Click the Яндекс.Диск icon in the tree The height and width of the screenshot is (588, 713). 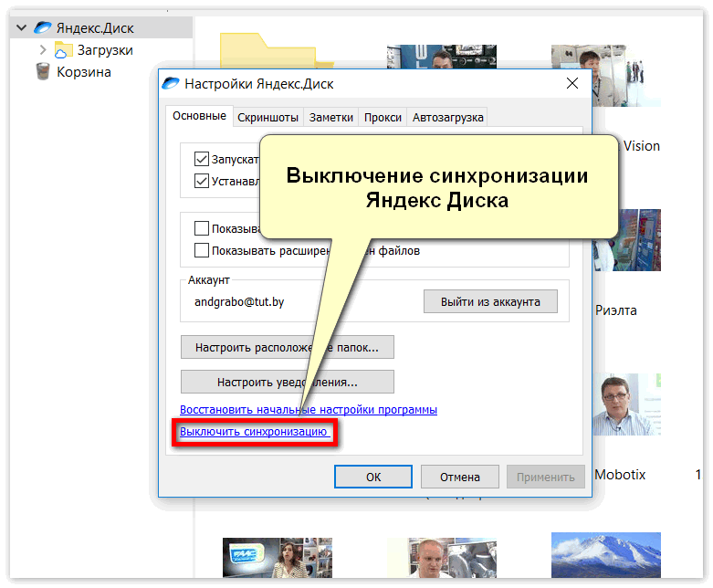click(43, 27)
